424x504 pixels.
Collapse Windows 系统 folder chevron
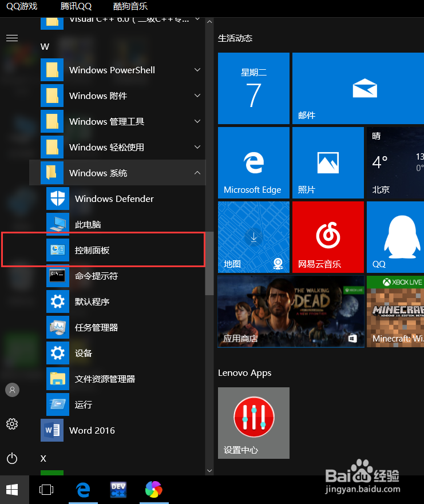pyautogui.click(x=197, y=173)
